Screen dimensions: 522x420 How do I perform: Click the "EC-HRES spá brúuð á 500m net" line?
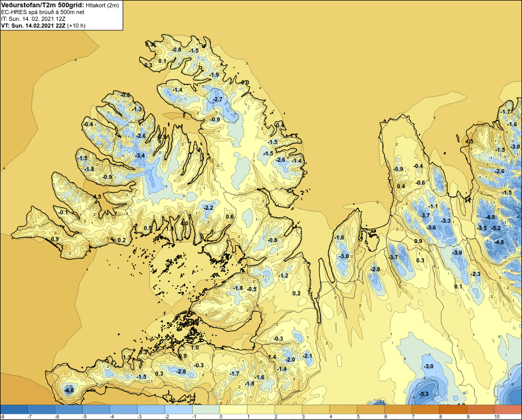pos(43,12)
